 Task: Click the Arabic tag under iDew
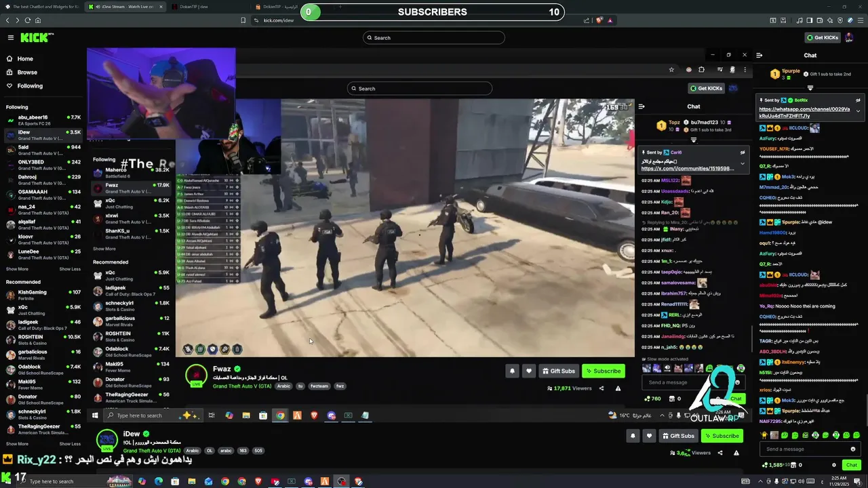click(193, 451)
